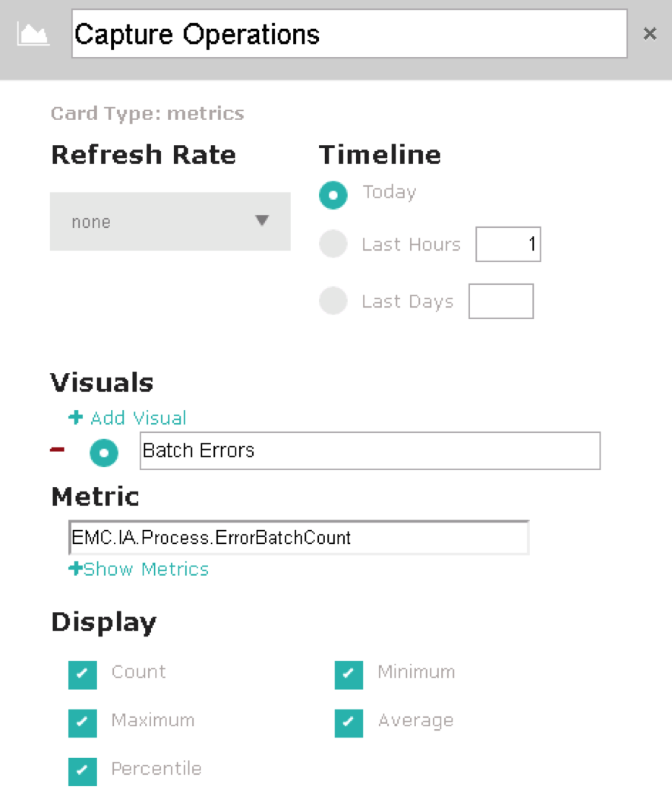Toggle the Minimum display checkbox
Image resolution: width=672 pixels, height=796 pixels.
tap(349, 674)
